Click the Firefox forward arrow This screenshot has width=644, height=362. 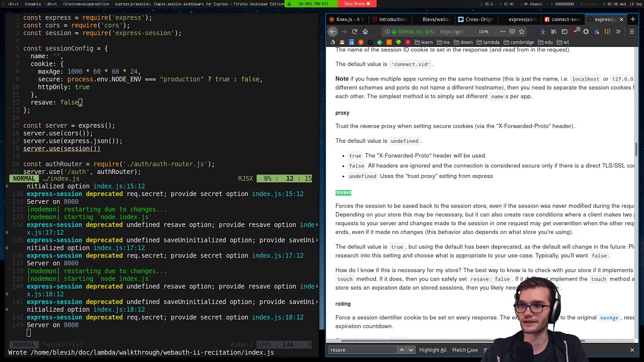coord(344,32)
